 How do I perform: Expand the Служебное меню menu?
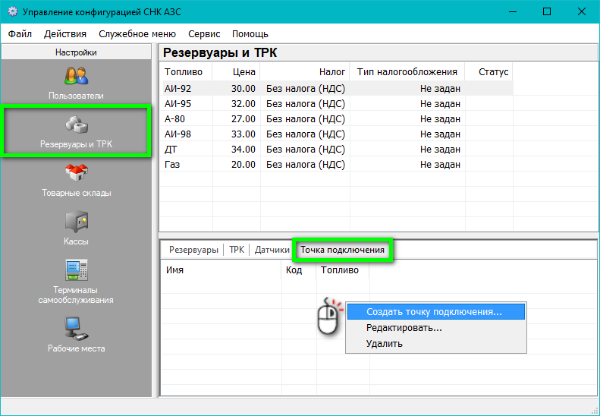[x=137, y=33]
